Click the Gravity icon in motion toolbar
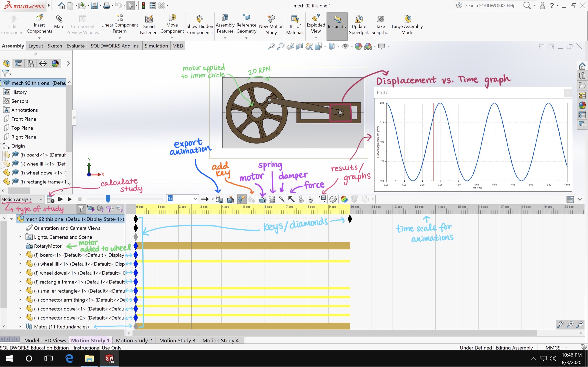Image resolution: width=588 pixels, height=367 pixels. [x=311, y=199]
